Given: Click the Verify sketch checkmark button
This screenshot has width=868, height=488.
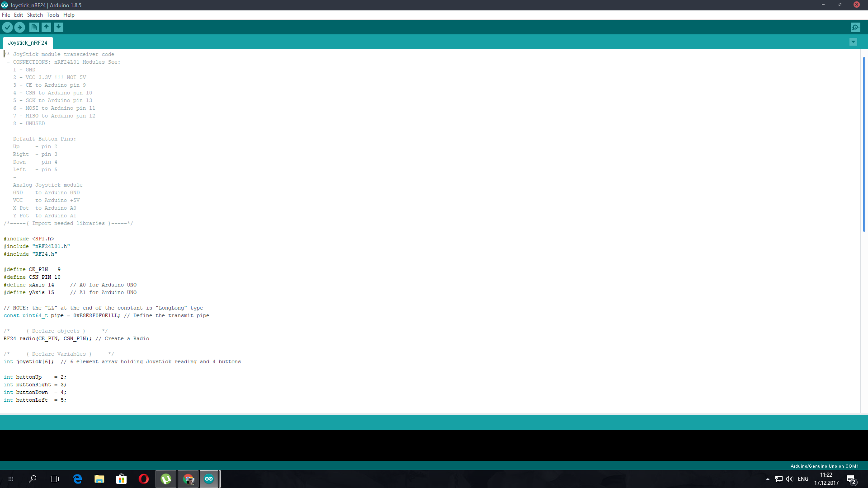Looking at the screenshot, I should [x=7, y=28].
